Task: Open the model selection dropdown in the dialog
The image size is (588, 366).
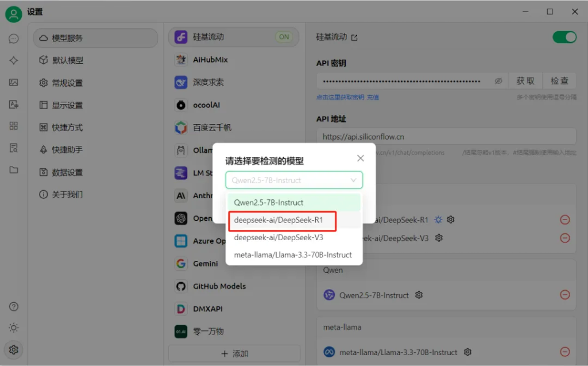Action: coord(293,180)
